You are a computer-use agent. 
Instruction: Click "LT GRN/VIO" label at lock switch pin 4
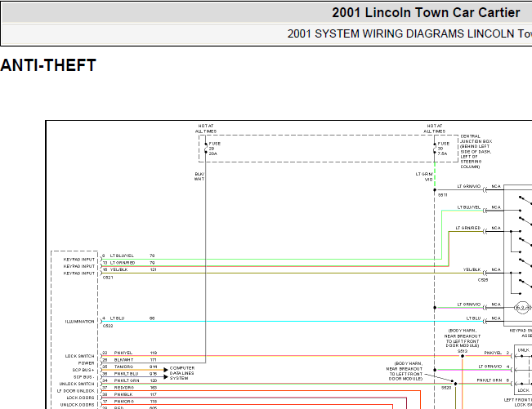pyautogui.click(x=490, y=367)
